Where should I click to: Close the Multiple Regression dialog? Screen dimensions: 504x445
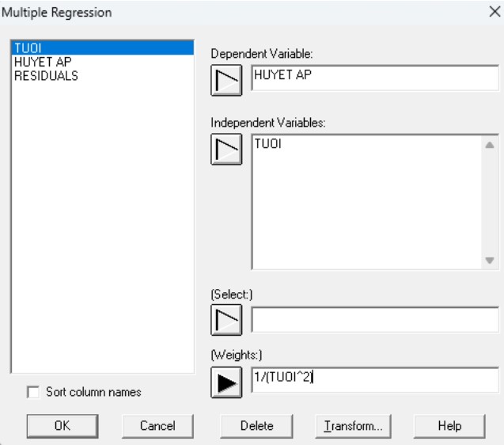click(495, 13)
